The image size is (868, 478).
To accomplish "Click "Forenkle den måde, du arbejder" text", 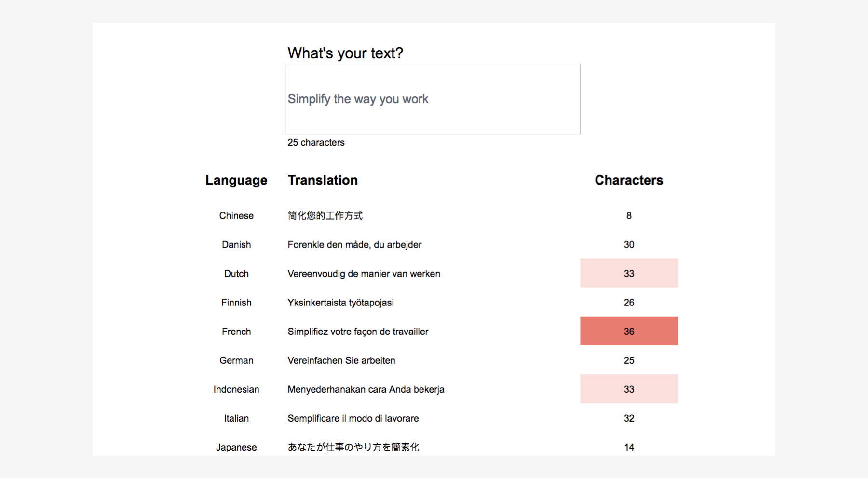I will coord(354,245).
